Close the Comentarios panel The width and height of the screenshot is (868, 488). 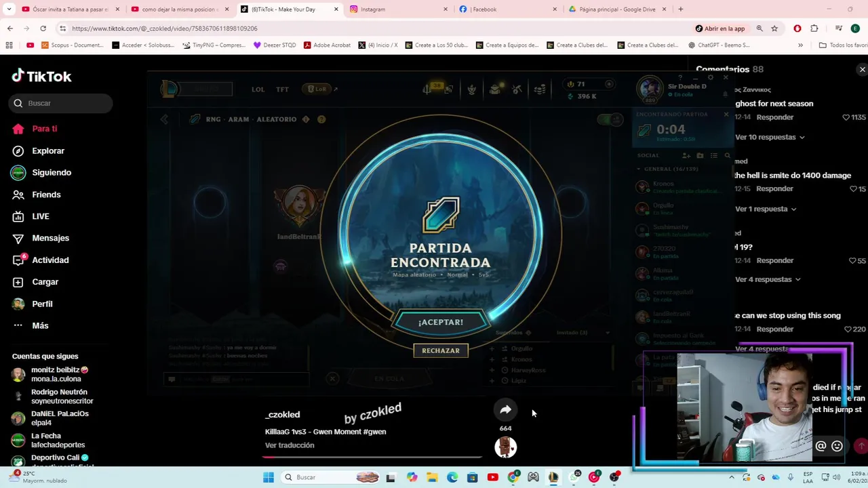click(862, 70)
